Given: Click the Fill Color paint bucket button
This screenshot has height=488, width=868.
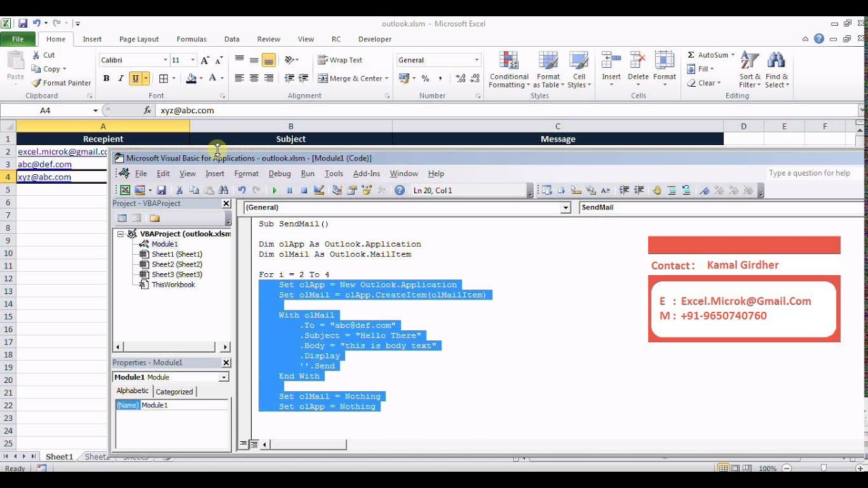Looking at the screenshot, I should click(191, 79).
